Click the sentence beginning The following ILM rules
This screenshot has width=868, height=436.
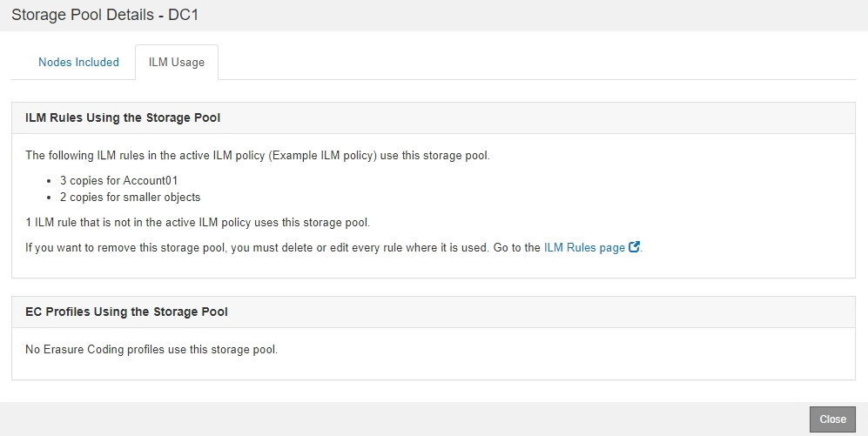pos(258,156)
